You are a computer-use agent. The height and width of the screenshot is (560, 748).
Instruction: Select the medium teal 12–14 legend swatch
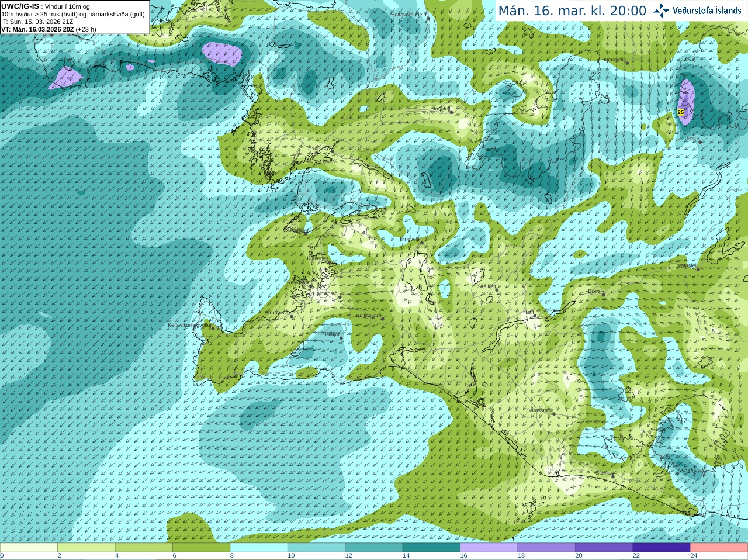click(374, 548)
